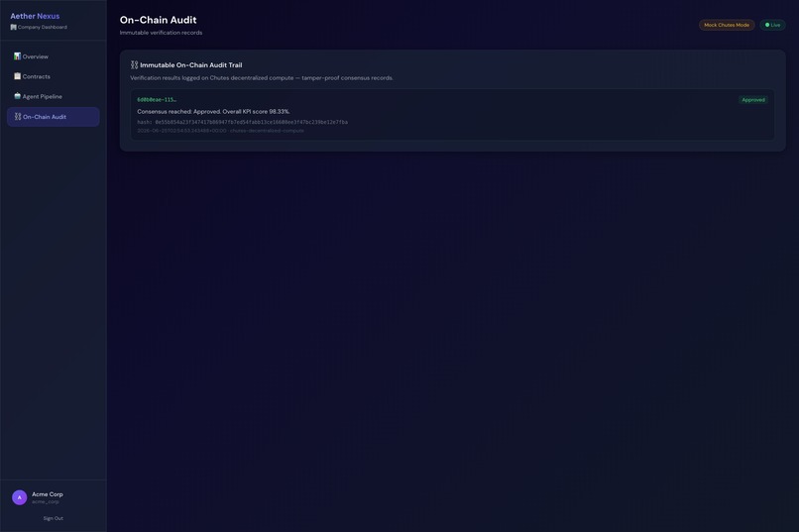Click the Immutable verification records subtitle
The height and width of the screenshot is (532, 799).
pos(161,33)
